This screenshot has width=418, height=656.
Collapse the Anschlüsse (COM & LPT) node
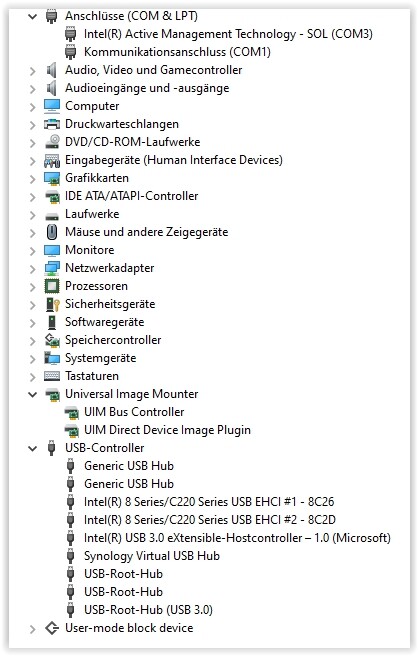pyautogui.click(x=32, y=17)
